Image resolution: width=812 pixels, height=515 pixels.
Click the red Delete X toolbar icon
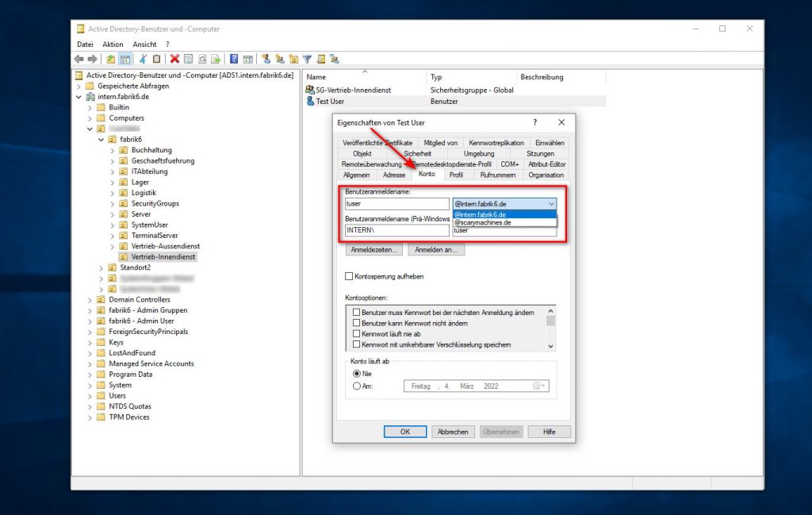click(x=174, y=58)
